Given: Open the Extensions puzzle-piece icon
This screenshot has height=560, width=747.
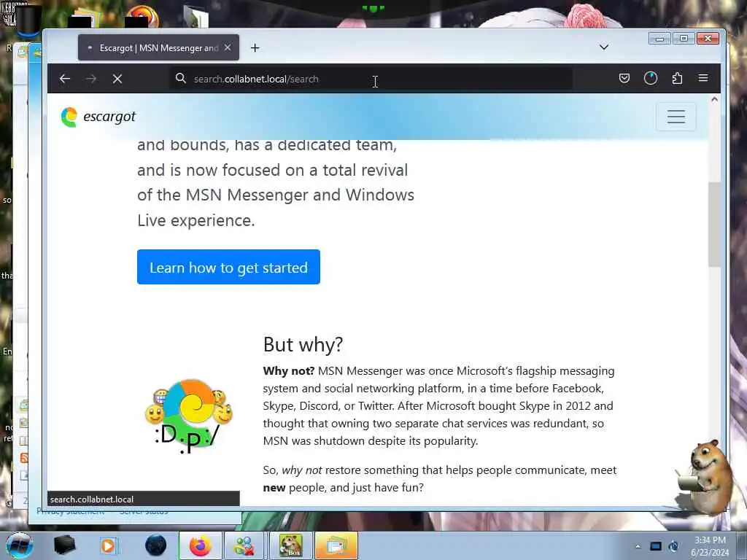Looking at the screenshot, I should click(677, 78).
